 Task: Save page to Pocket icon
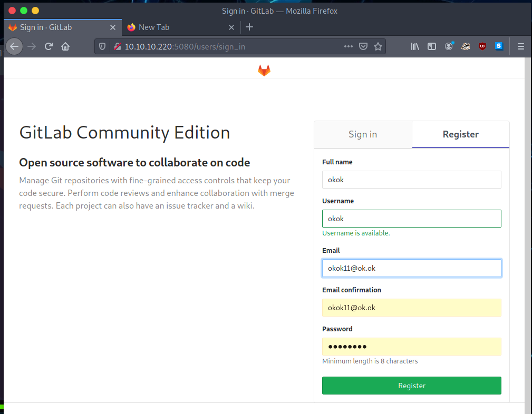pyautogui.click(x=363, y=46)
